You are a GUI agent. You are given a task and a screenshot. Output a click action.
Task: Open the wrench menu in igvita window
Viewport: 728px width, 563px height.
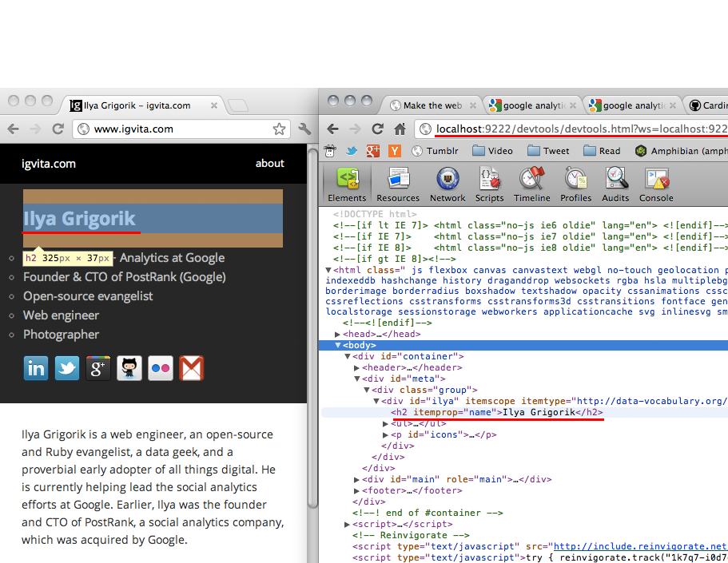[304, 129]
